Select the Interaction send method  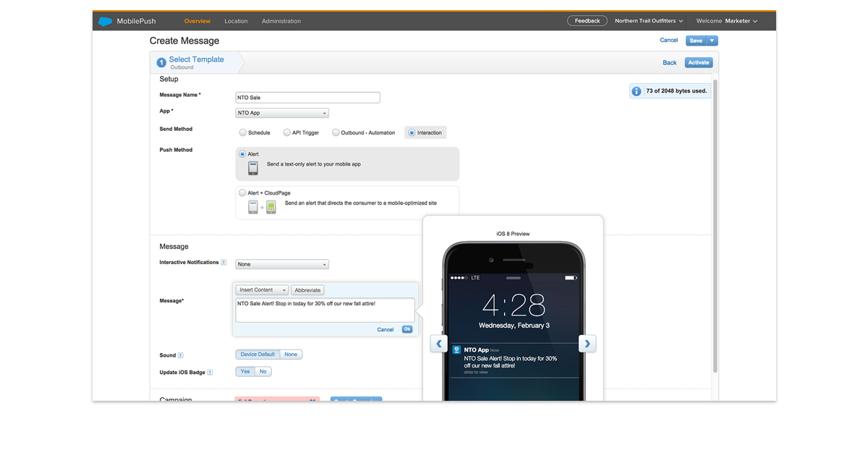pyautogui.click(x=412, y=132)
